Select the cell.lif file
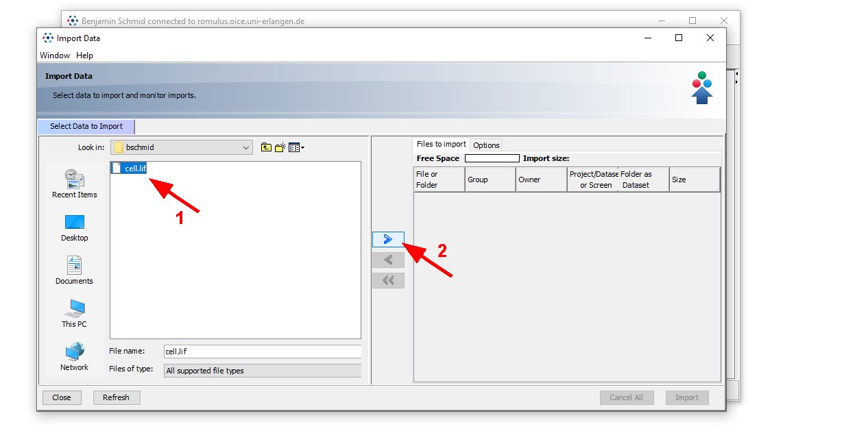The width and height of the screenshot is (868, 431). point(135,169)
